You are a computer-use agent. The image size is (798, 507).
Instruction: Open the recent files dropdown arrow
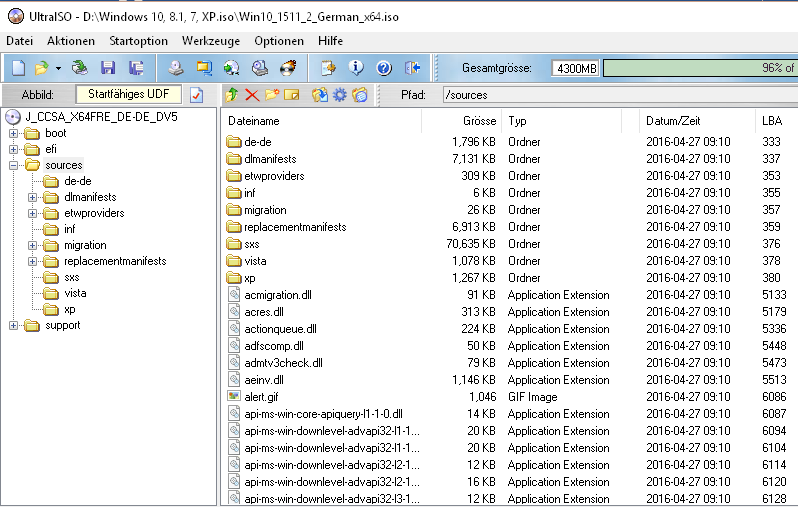pos(59,68)
